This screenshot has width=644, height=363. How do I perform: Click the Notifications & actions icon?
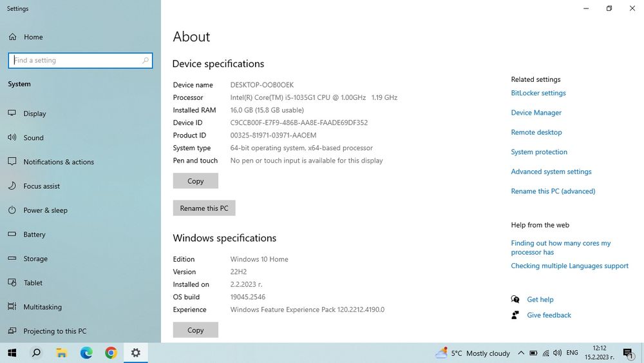tap(12, 162)
